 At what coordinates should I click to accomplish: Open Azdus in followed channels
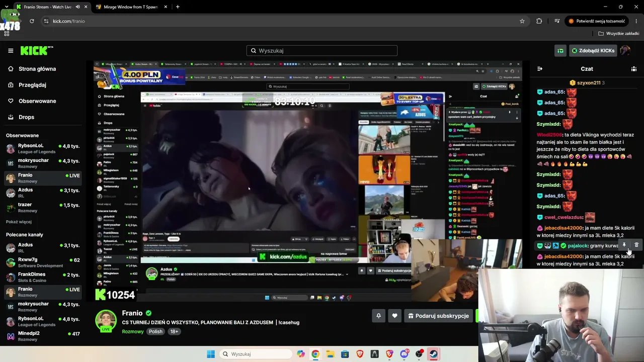coord(43,193)
